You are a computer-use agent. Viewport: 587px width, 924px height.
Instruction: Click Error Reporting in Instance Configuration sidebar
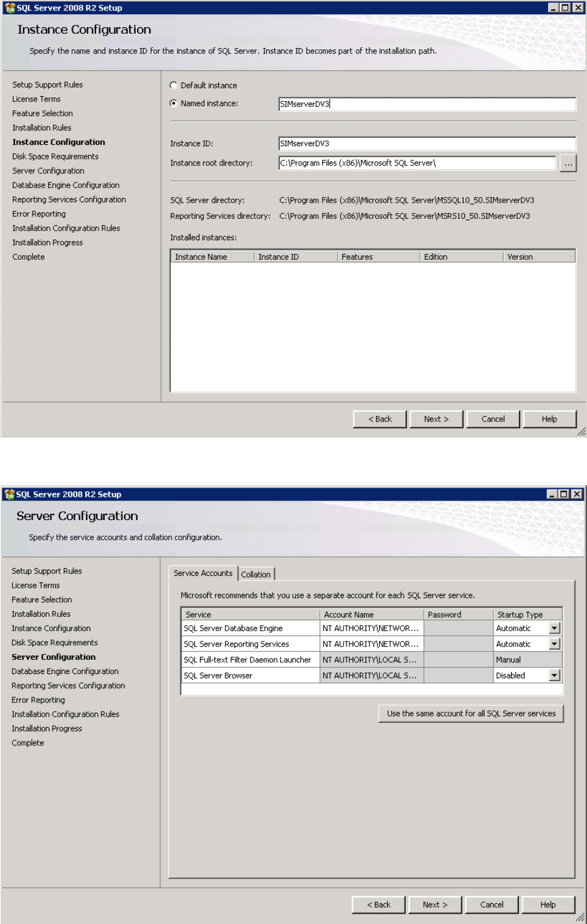(x=39, y=214)
